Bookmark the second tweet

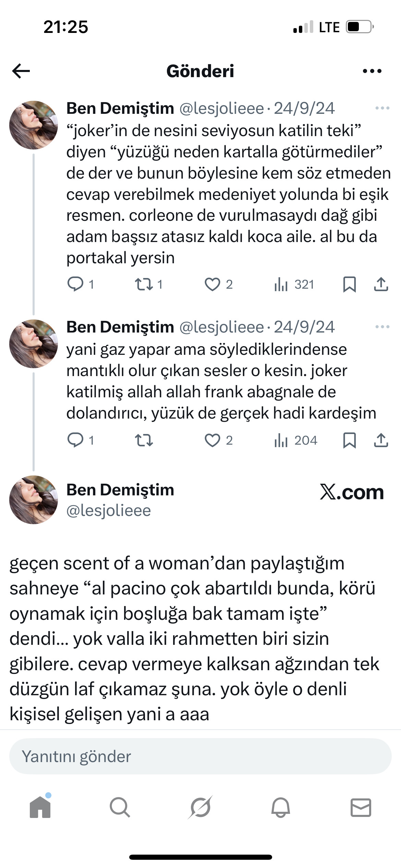click(x=349, y=440)
